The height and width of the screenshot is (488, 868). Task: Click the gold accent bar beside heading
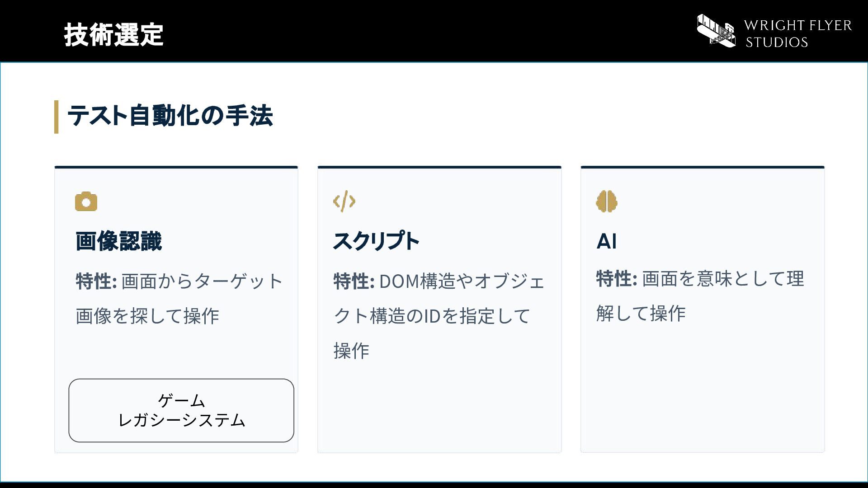[x=57, y=117]
